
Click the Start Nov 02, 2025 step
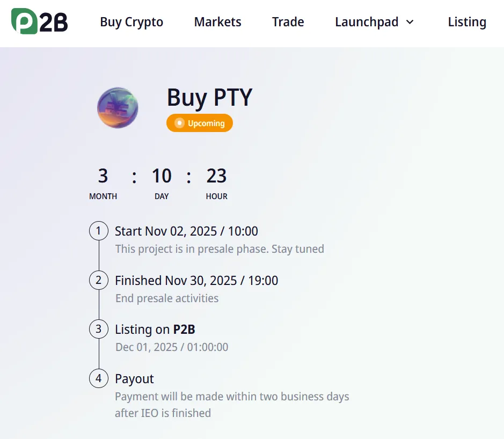click(x=186, y=231)
